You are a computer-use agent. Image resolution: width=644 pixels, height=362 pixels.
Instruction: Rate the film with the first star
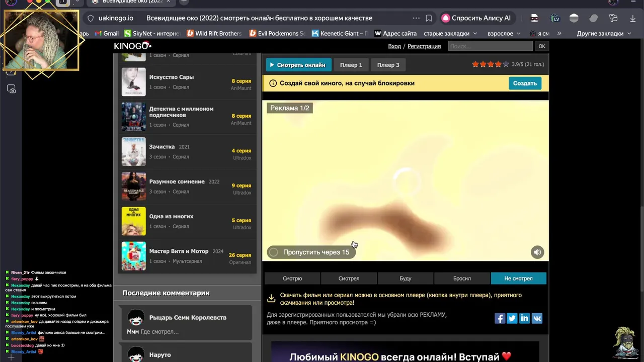[475, 64]
